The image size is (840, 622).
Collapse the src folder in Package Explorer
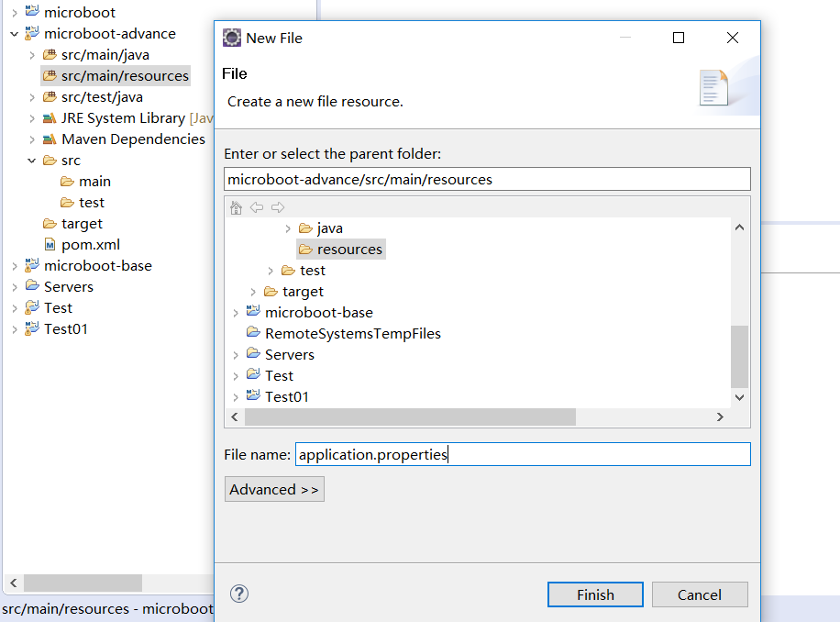[31, 161]
